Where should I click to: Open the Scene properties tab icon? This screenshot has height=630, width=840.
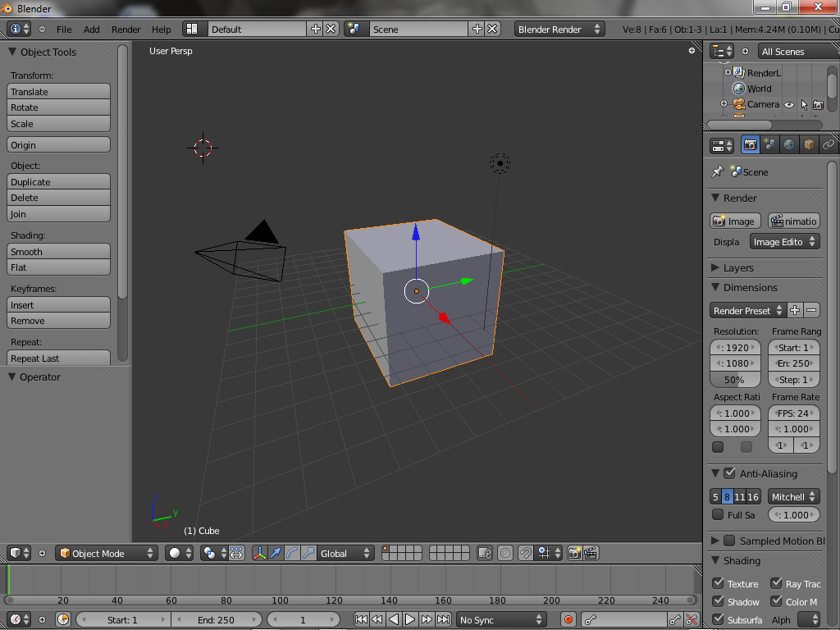[x=769, y=145]
